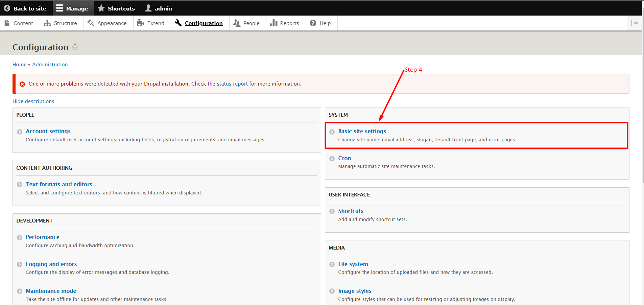Viewport: 644px width, 305px height.
Task: Click the red error icon in the warning message
Action: pyautogui.click(x=22, y=84)
